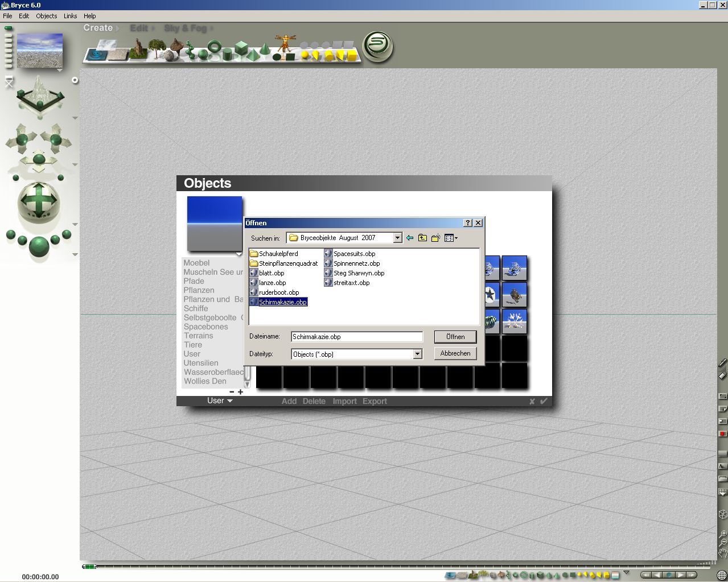Image resolution: width=728 pixels, height=582 pixels.
Task: Expand the camera cross options triangle
Action: coord(75,165)
